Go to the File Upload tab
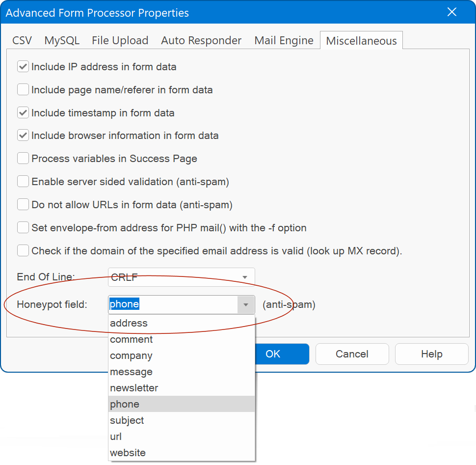Screen dimensions: 476x465 click(120, 41)
